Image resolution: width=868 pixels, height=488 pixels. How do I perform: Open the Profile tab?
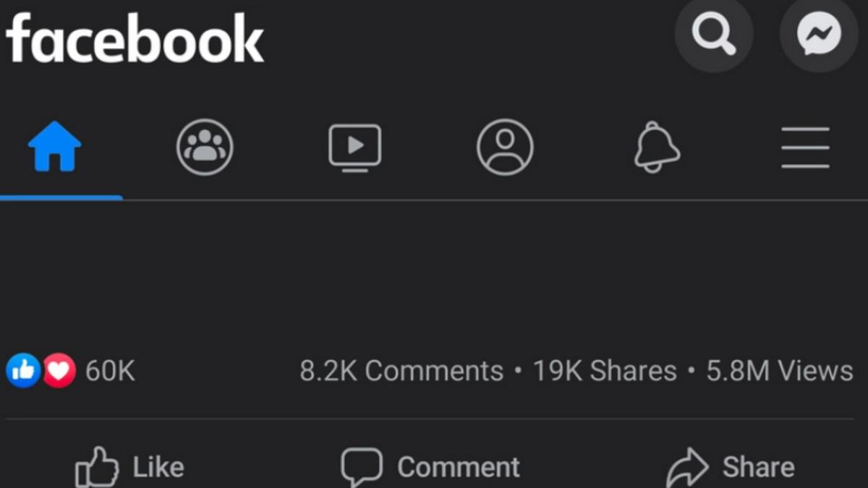(x=505, y=147)
